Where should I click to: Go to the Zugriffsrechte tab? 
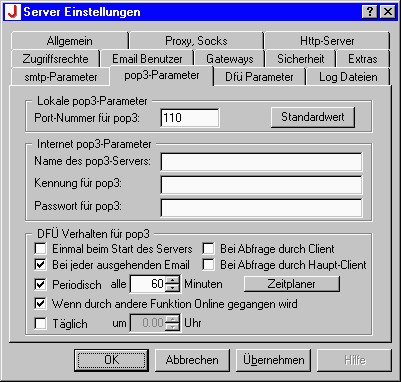tap(55, 59)
